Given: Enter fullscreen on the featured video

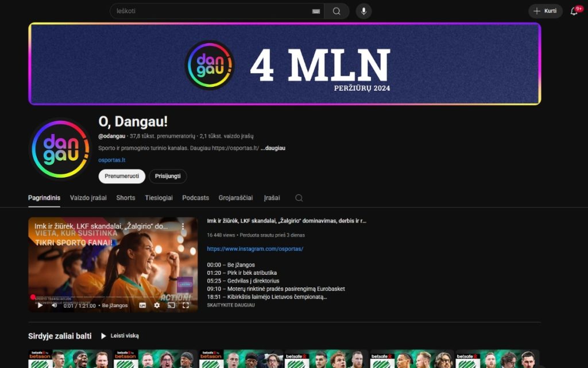Looking at the screenshot, I should [x=185, y=305].
